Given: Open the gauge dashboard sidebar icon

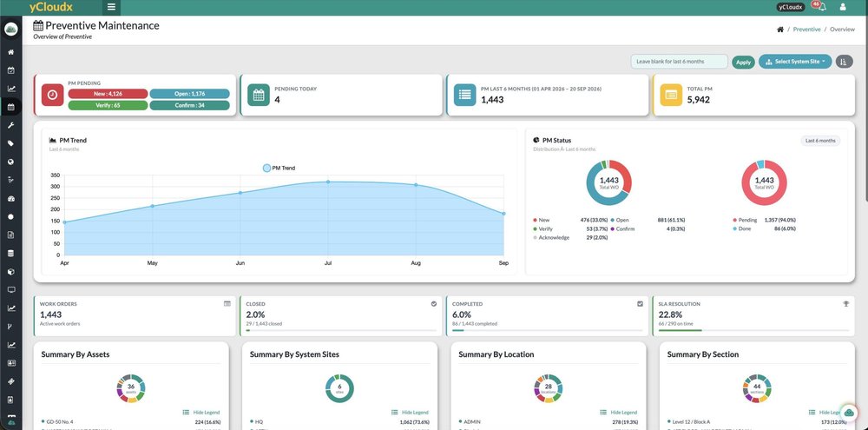Looking at the screenshot, I should click(x=10, y=198).
